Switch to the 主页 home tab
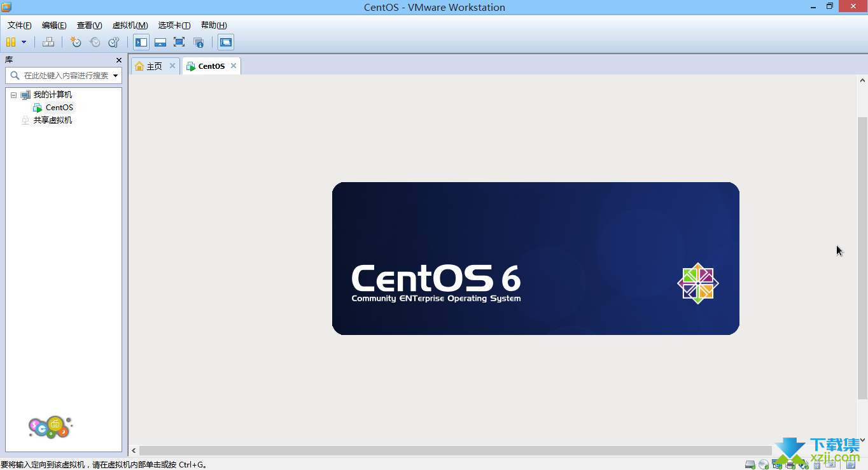 point(154,66)
